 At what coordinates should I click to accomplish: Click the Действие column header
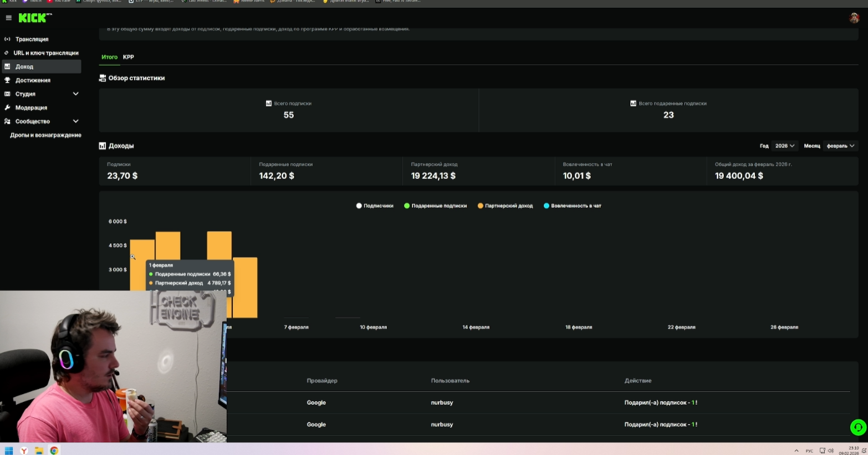coord(638,381)
